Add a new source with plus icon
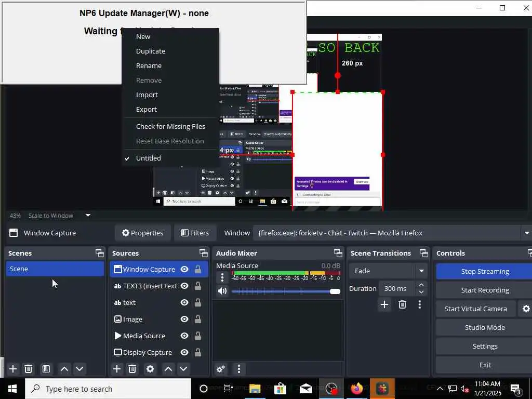Image resolution: width=532 pixels, height=399 pixels. click(x=117, y=369)
